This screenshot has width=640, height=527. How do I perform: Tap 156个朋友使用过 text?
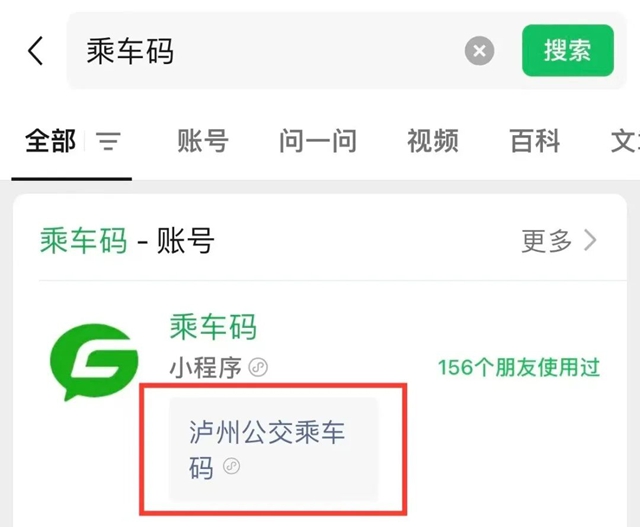coord(519,367)
